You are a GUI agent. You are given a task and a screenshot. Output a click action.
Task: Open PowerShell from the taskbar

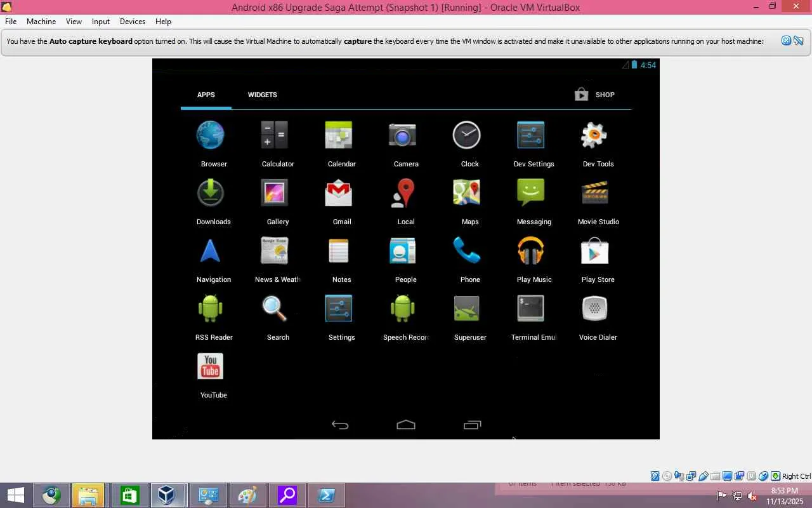click(326, 495)
